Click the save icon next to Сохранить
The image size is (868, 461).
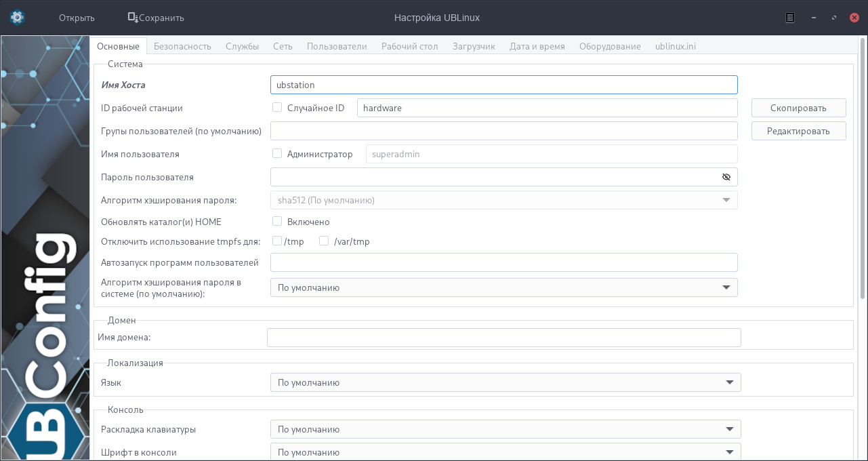coord(133,18)
